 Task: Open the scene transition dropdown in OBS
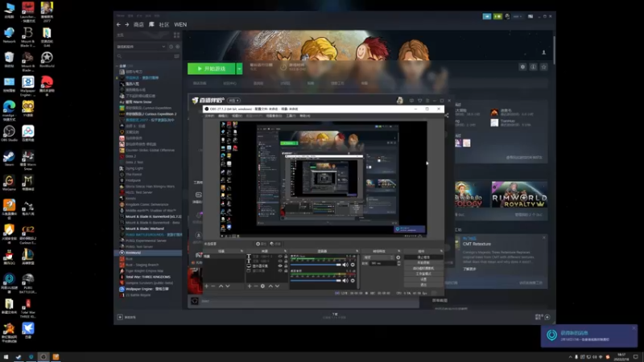pos(378,257)
